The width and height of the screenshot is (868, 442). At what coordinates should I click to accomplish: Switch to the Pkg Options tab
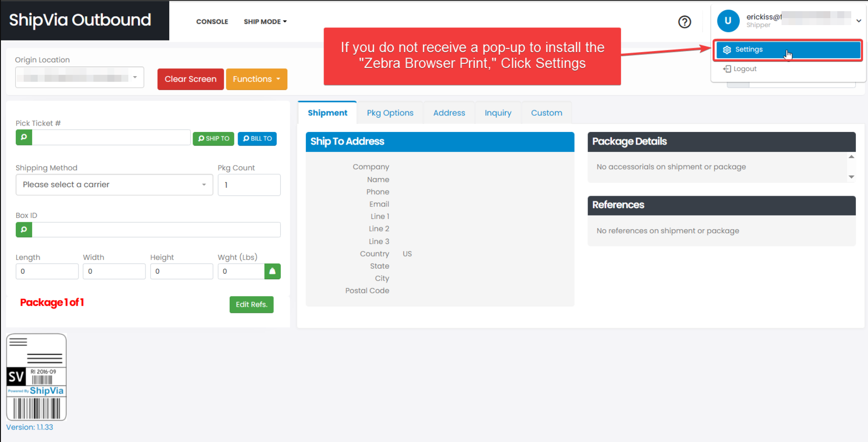[390, 113]
